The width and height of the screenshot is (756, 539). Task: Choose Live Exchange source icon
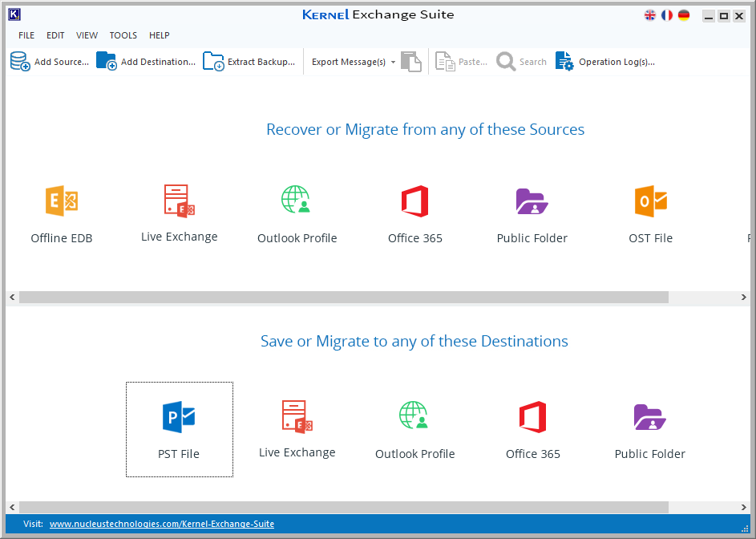(180, 201)
